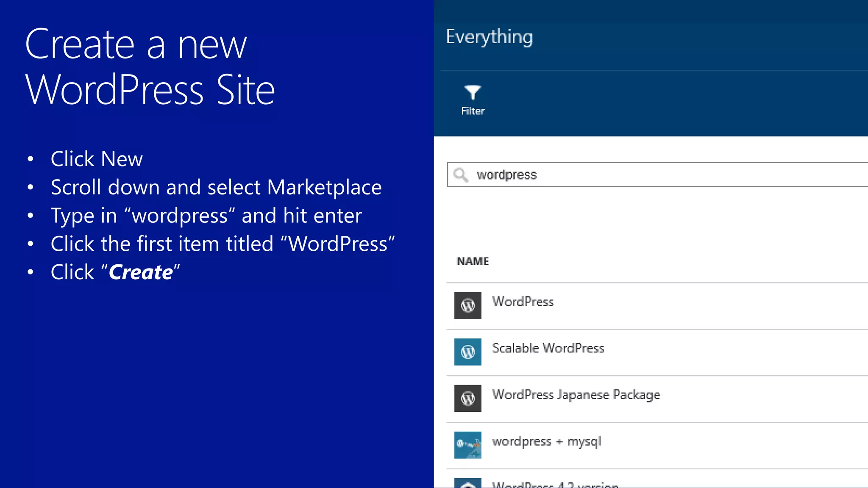868x488 pixels.
Task: Click the Click New bullet text
Action: (97, 159)
